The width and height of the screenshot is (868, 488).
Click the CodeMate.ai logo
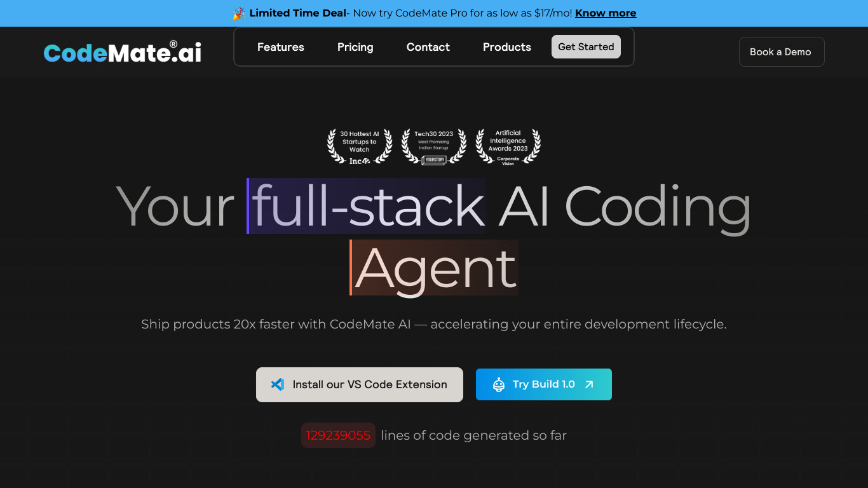[x=123, y=52]
